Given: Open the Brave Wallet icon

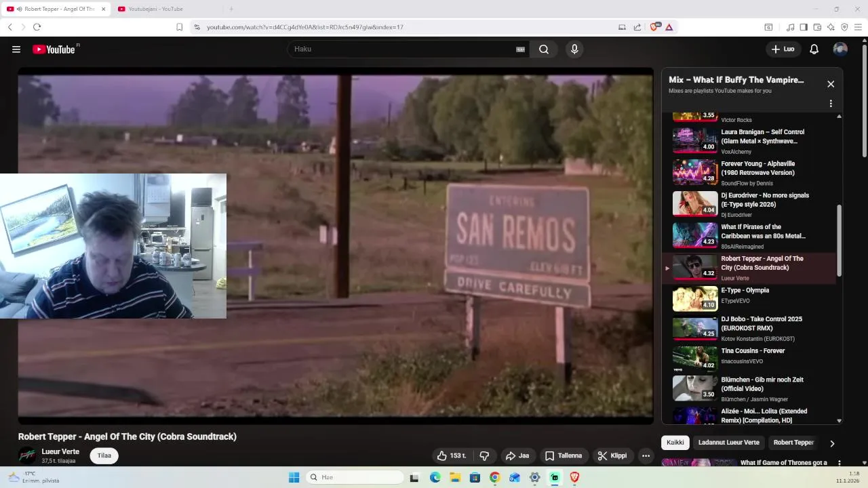Looking at the screenshot, I should pos(817,27).
